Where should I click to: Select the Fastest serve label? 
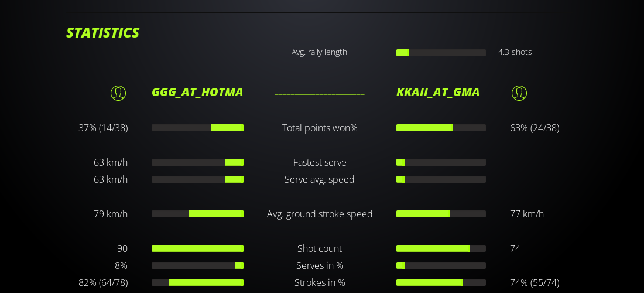coord(320,162)
